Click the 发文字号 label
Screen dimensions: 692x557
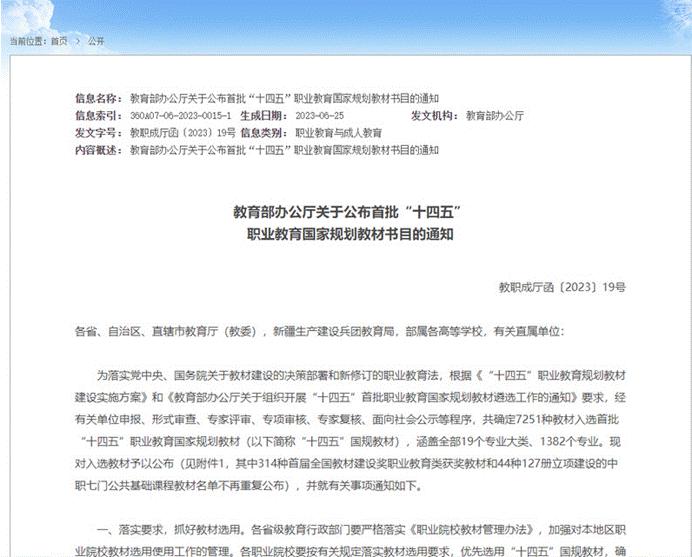coord(98,133)
